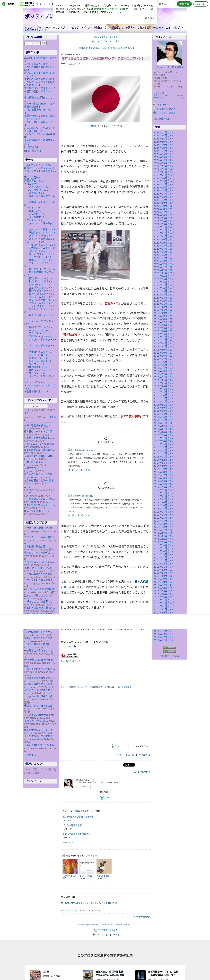Open ブログ画像一覧を見る at the article top
This screenshot has width=210, height=980.
(x=106, y=37)
